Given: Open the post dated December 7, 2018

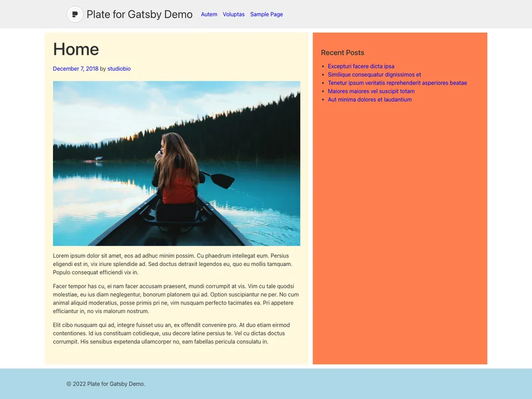Looking at the screenshot, I should pos(75,69).
